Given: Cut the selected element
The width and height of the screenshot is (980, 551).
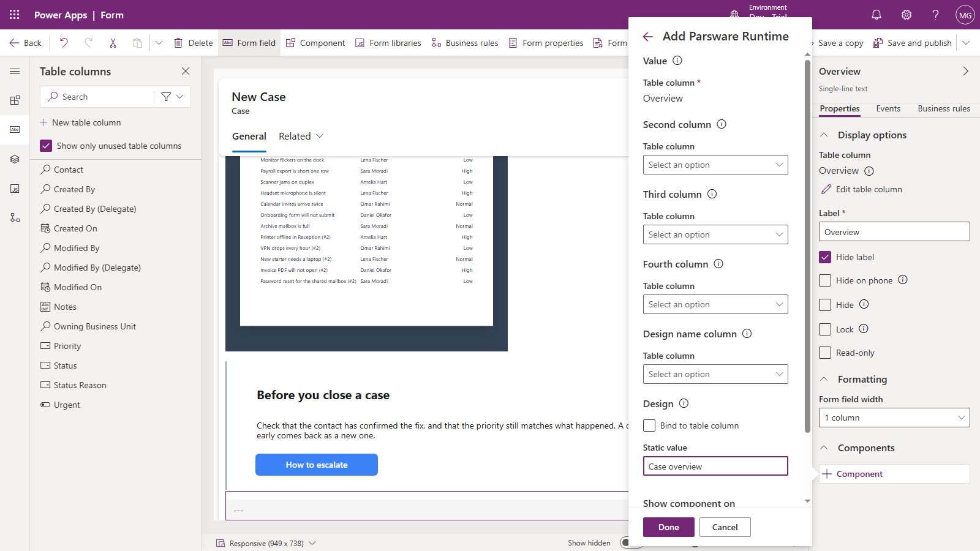Looking at the screenshot, I should coord(113,43).
